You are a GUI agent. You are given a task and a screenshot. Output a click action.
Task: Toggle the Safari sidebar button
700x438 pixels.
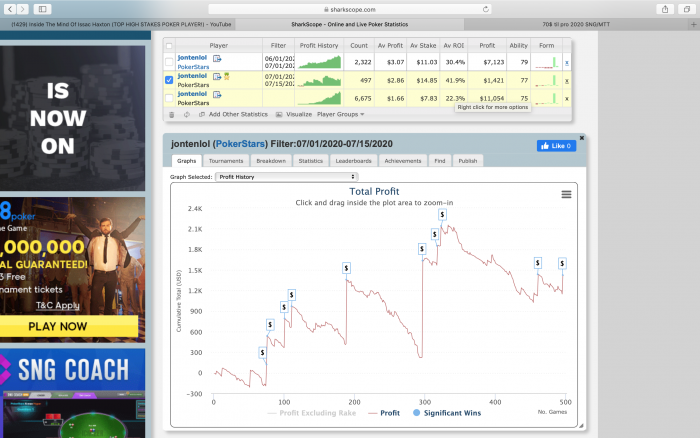[x=42, y=9]
